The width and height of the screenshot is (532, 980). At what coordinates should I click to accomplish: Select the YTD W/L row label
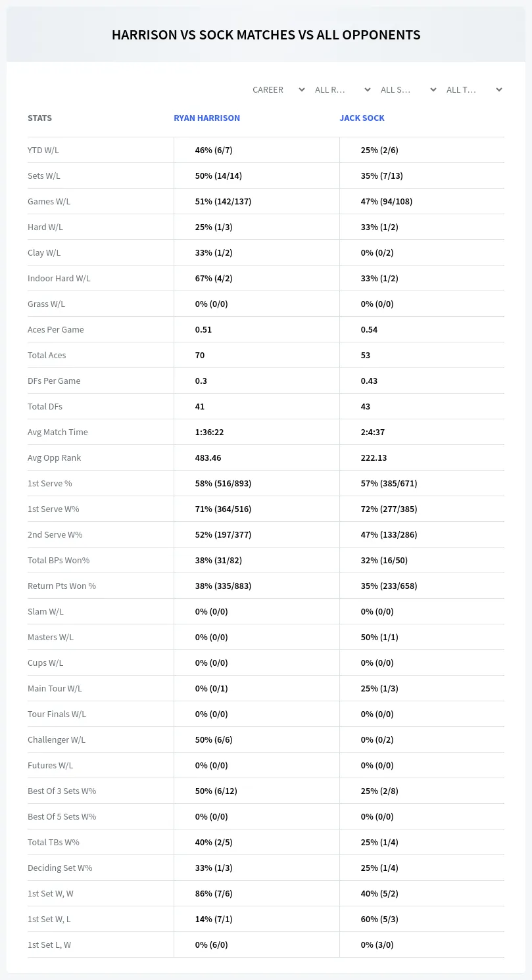click(43, 150)
